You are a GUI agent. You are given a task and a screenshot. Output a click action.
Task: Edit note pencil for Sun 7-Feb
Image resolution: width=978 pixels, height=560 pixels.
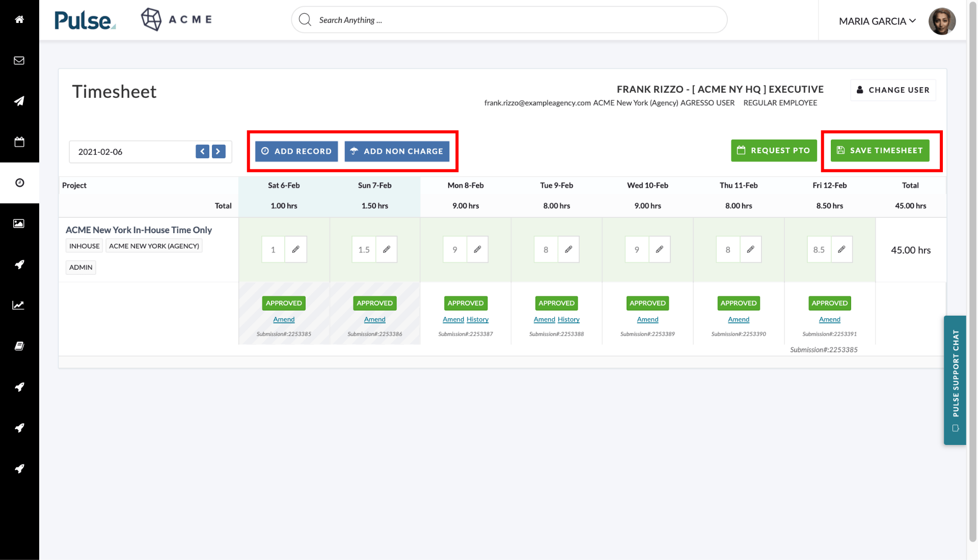coord(387,249)
